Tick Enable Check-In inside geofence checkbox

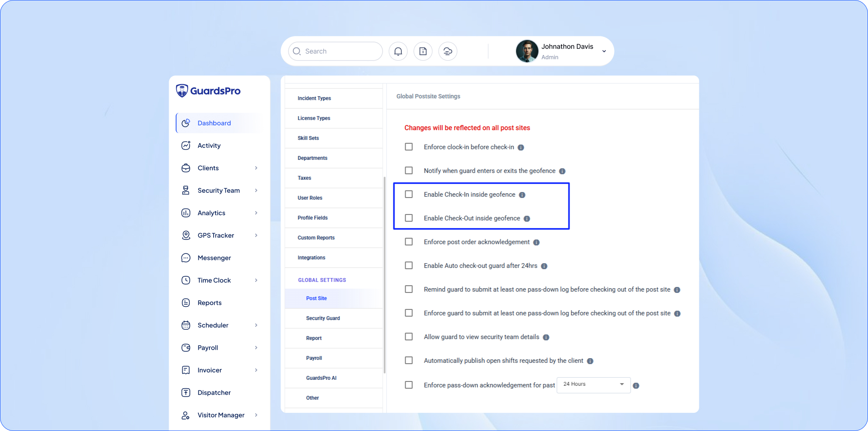(409, 194)
